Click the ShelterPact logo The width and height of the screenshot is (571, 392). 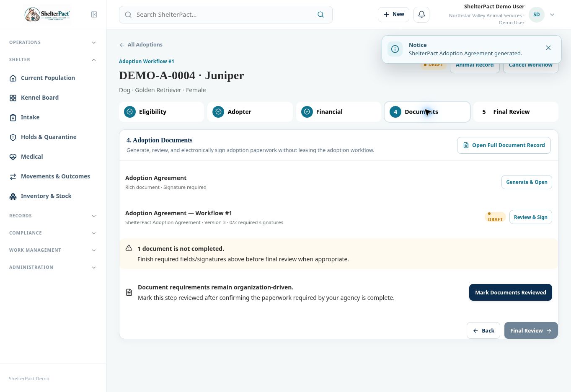pyautogui.click(x=47, y=14)
